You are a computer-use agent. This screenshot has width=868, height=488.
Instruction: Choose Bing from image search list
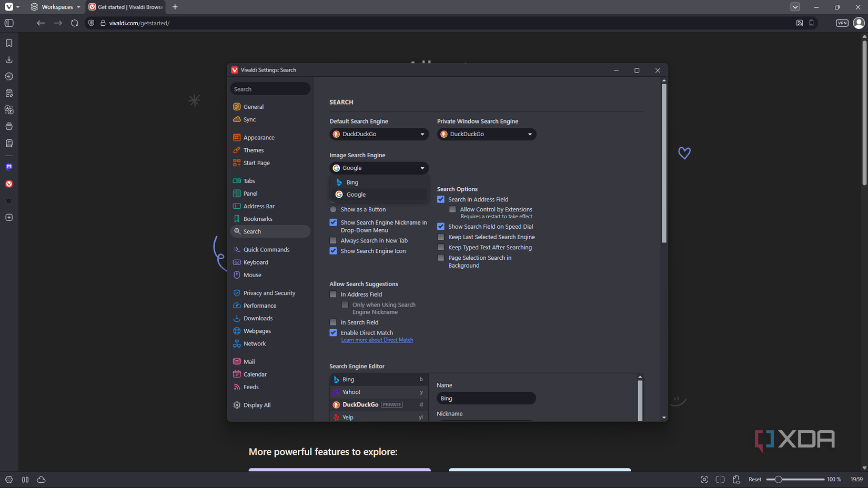379,182
